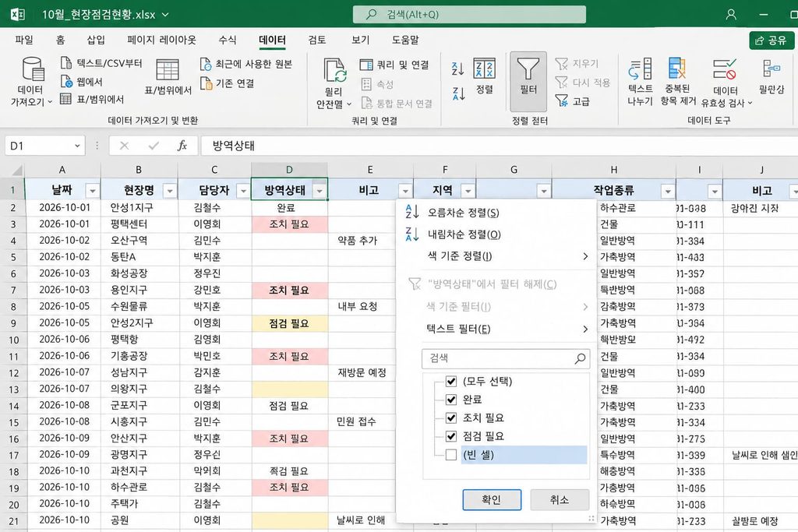This screenshot has height=532, width=798.
Task: Open the 정렬 dialog icon
Action: [x=485, y=68]
